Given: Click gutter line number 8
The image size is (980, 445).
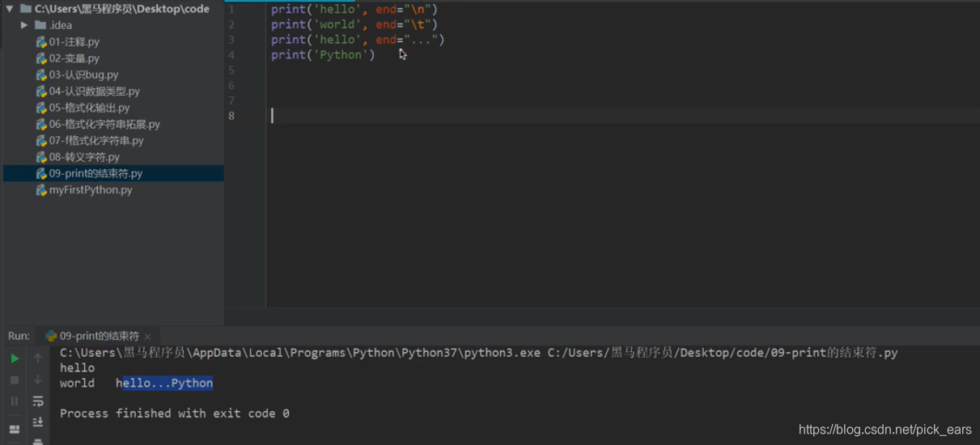Looking at the screenshot, I should click(x=231, y=116).
